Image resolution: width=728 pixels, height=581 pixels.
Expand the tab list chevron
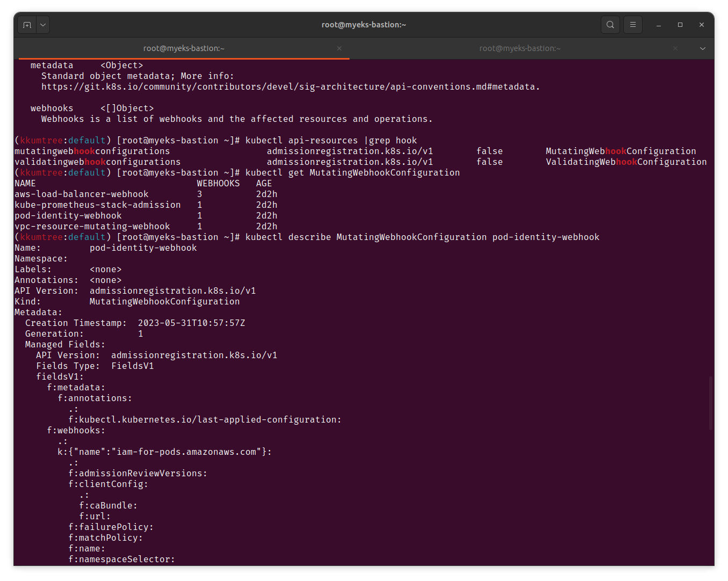pyautogui.click(x=703, y=48)
